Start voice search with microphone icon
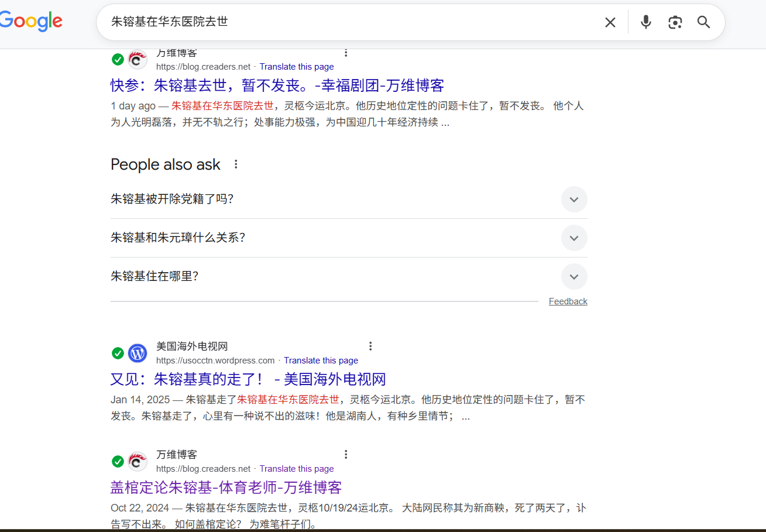 pos(645,22)
